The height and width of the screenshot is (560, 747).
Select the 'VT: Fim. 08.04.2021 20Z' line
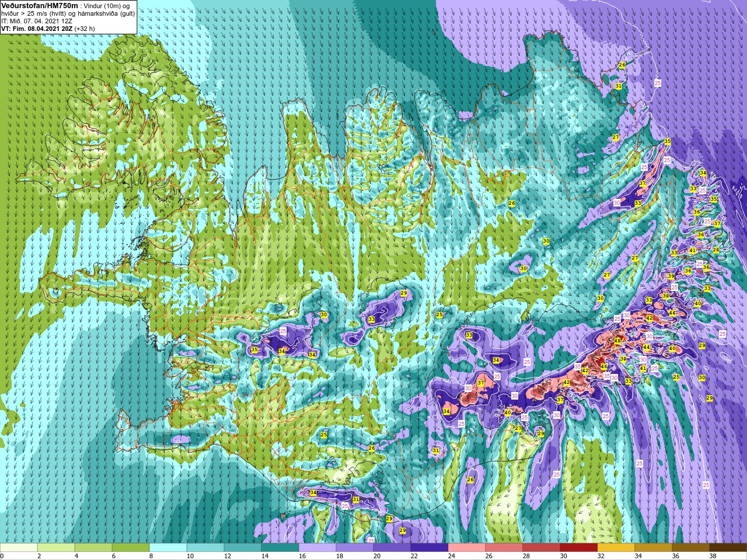coord(36,27)
